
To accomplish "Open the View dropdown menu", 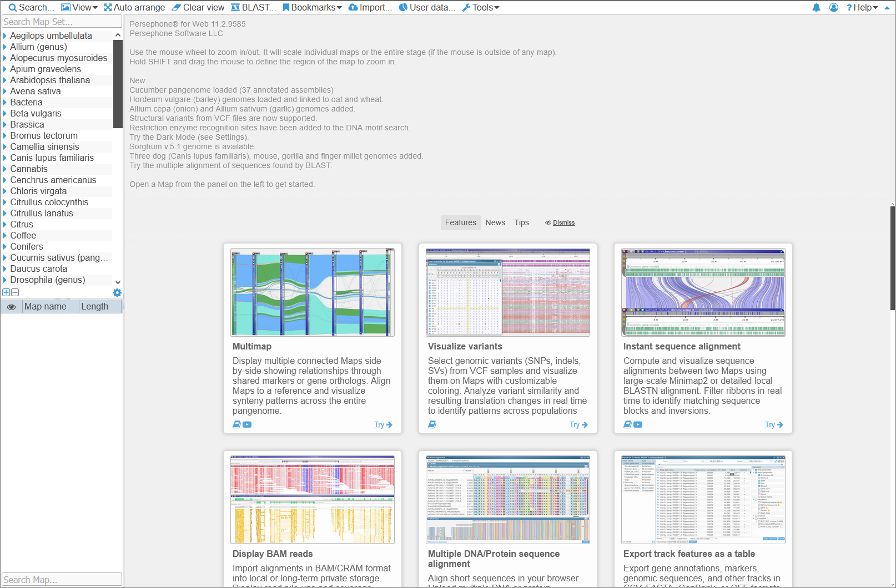I will click(79, 7).
